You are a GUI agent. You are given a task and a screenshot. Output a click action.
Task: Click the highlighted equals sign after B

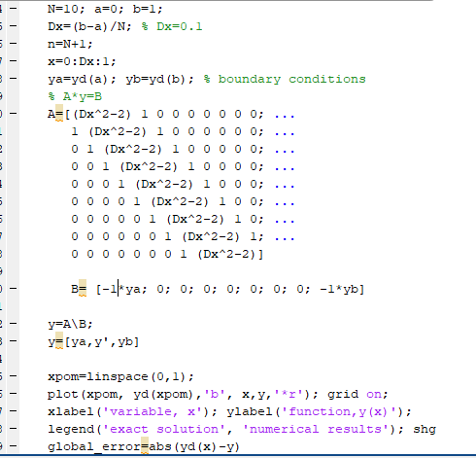point(83,289)
